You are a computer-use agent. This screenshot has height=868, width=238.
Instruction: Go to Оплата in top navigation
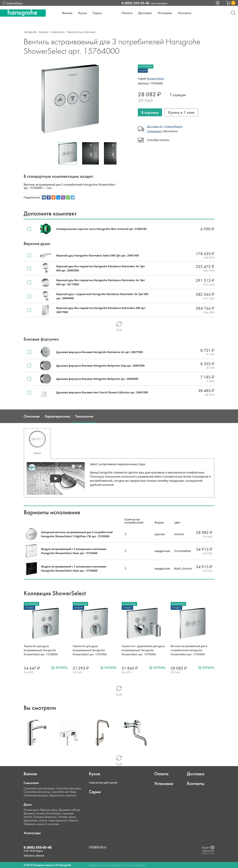click(x=127, y=13)
